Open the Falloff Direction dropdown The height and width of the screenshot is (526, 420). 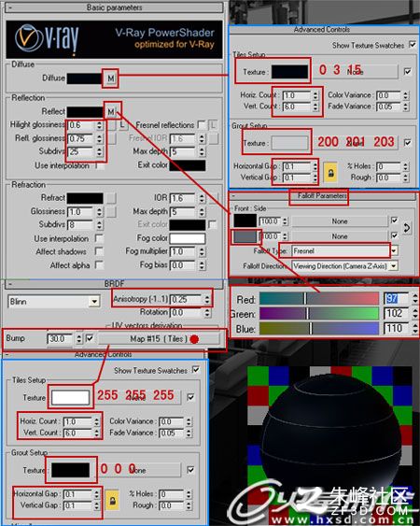pos(394,266)
